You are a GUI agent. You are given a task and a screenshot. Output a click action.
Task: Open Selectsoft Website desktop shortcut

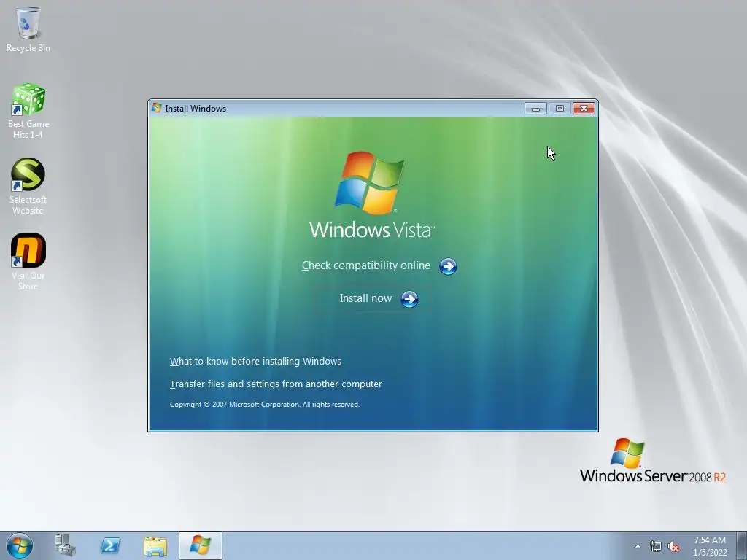coord(28,187)
